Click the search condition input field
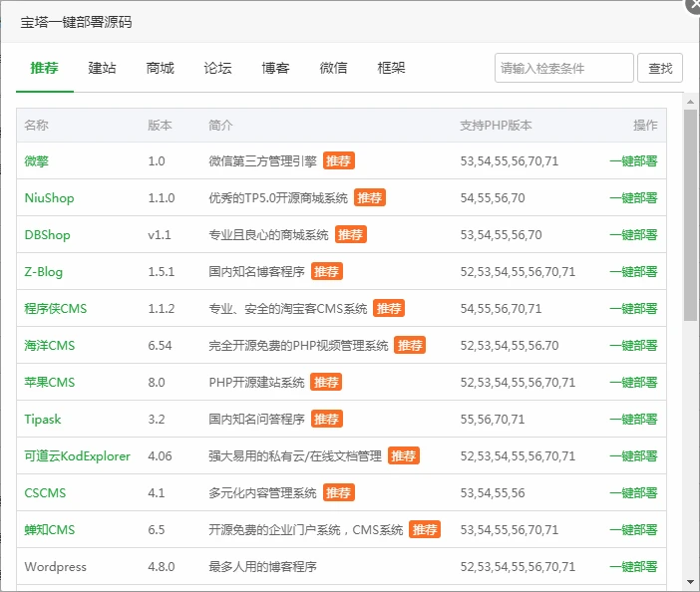 (564, 68)
